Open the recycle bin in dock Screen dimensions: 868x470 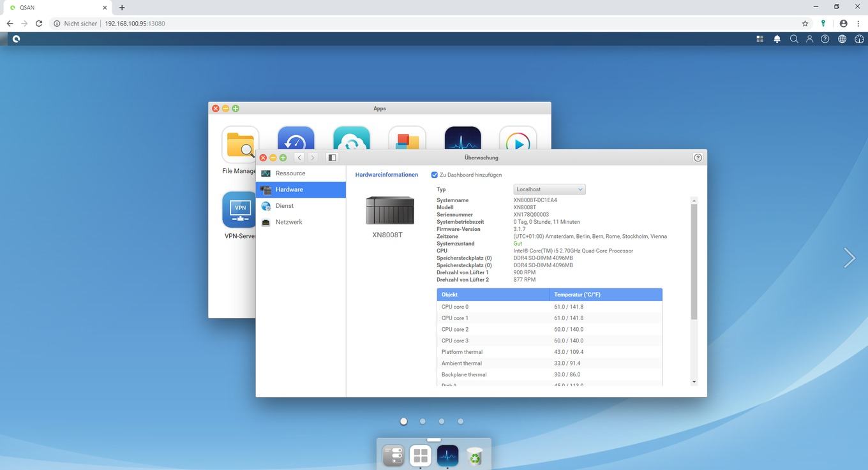pos(475,456)
